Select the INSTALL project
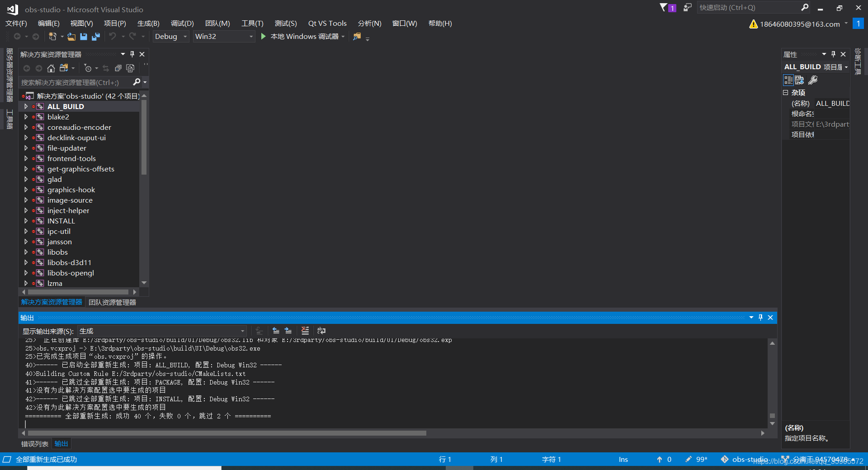868x470 pixels. coord(61,221)
